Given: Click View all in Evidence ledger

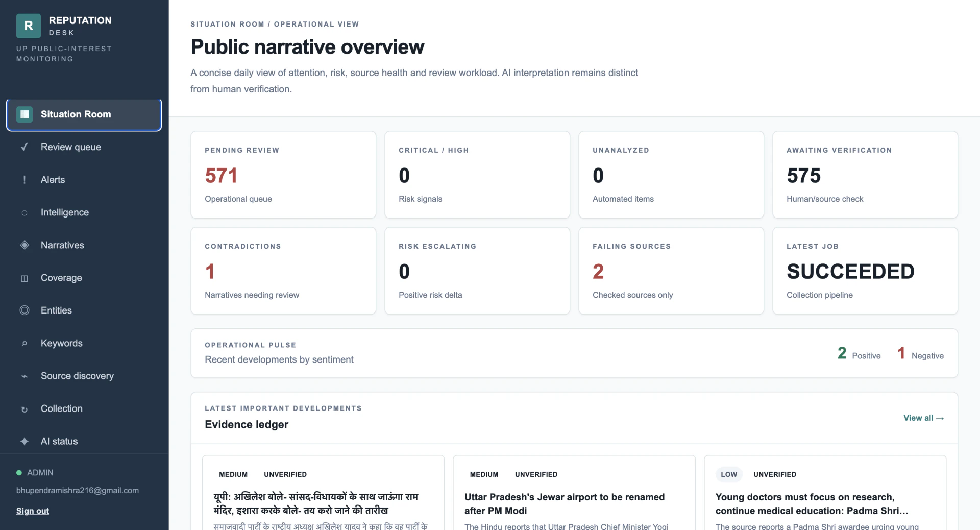Looking at the screenshot, I should (923, 418).
